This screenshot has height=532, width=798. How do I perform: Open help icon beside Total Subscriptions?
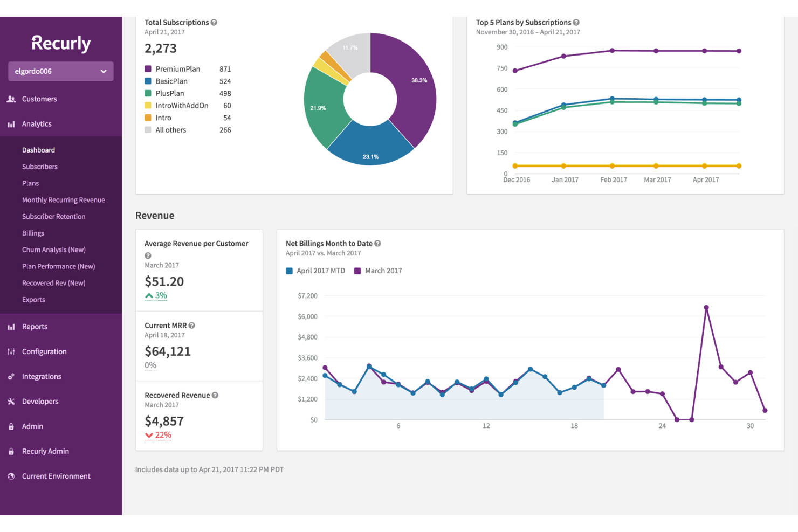214,23
